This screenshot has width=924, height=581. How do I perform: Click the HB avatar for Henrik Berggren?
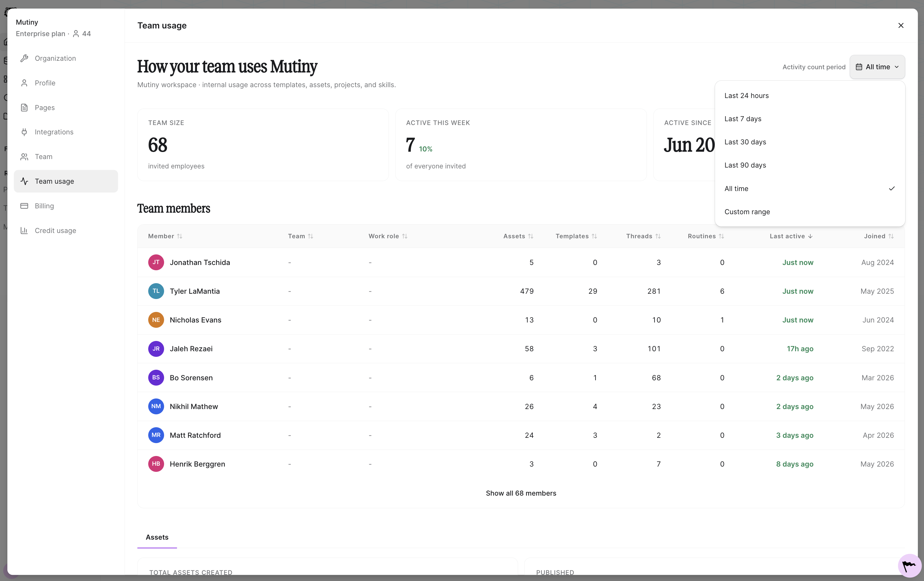[x=156, y=464]
